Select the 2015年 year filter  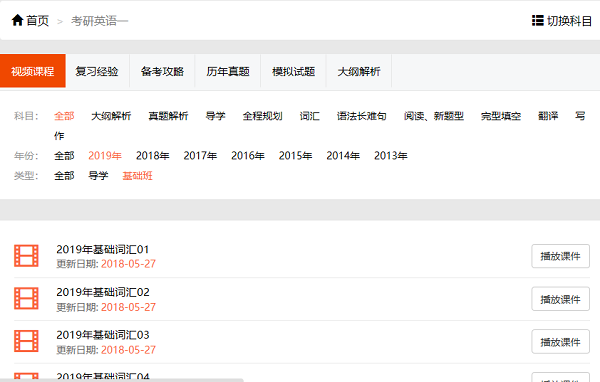295,156
